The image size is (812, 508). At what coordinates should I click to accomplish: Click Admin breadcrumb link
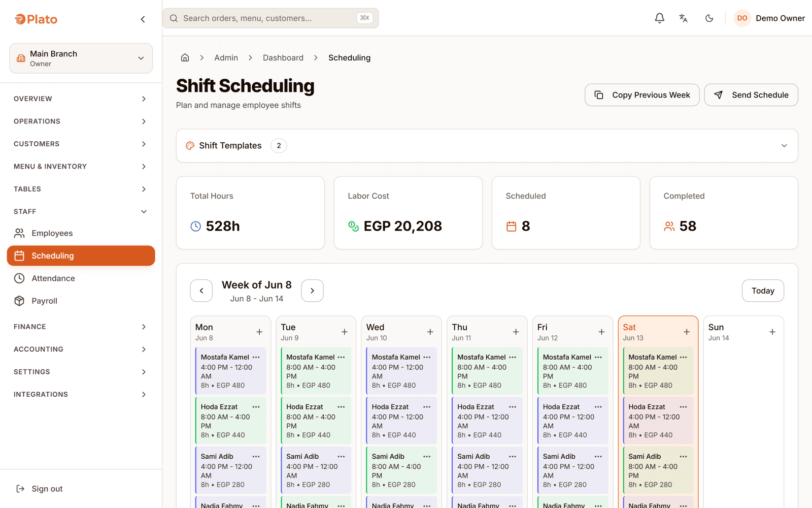click(226, 57)
